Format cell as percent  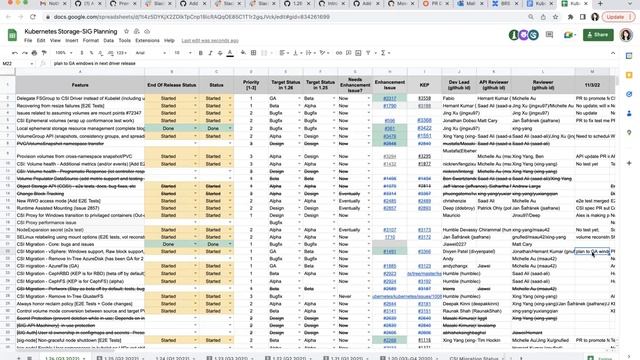(91, 53)
